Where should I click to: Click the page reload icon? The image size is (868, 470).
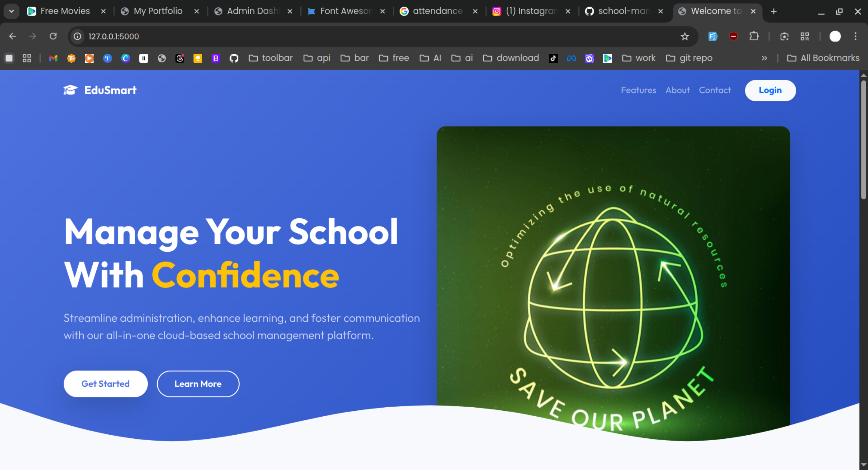click(53, 36)
